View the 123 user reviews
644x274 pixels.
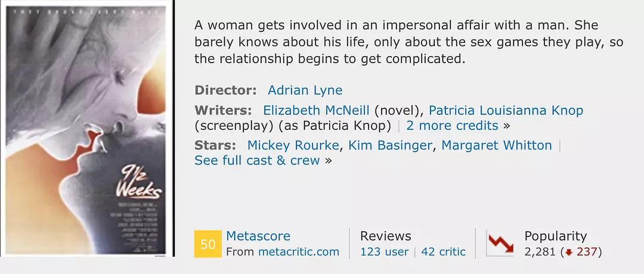385,252
